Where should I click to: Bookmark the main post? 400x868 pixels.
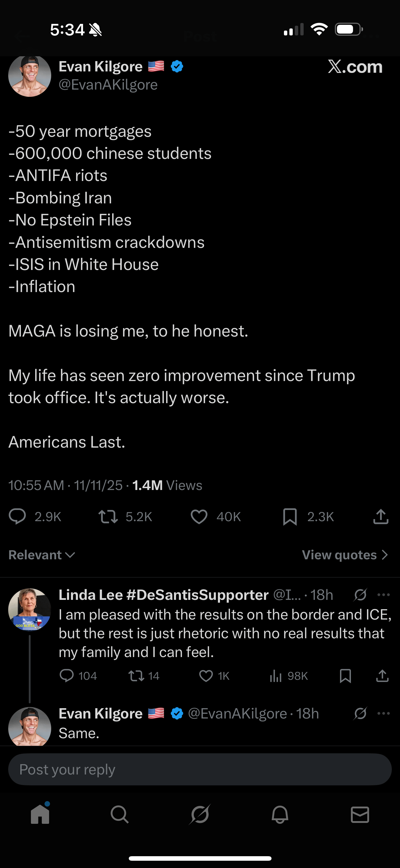(x=290, y=517)
